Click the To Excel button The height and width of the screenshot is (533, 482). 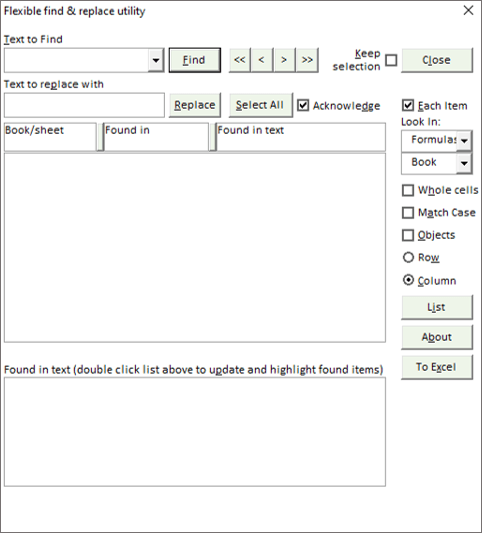pyautogui.click(x=437, y=367)
